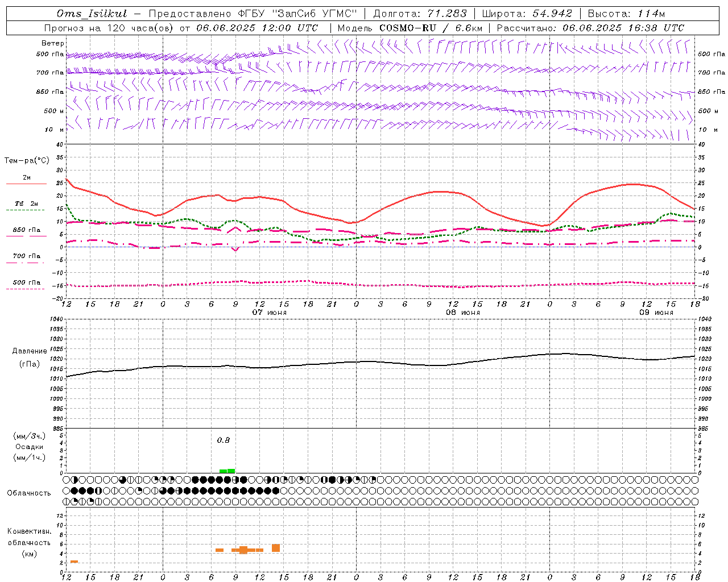The image size is (728, 582).
Task: Click the 850 гПа temperature legend entry
Action: (27, 230)
